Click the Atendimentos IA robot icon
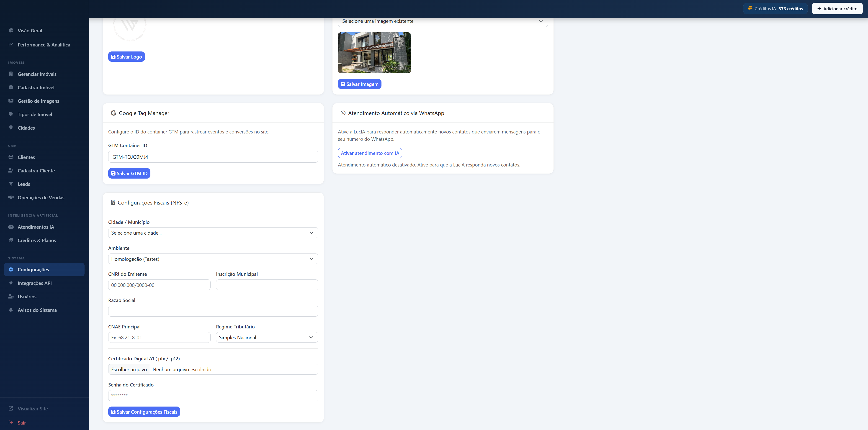This screenshot has width=868, height=430. [11, 227]
